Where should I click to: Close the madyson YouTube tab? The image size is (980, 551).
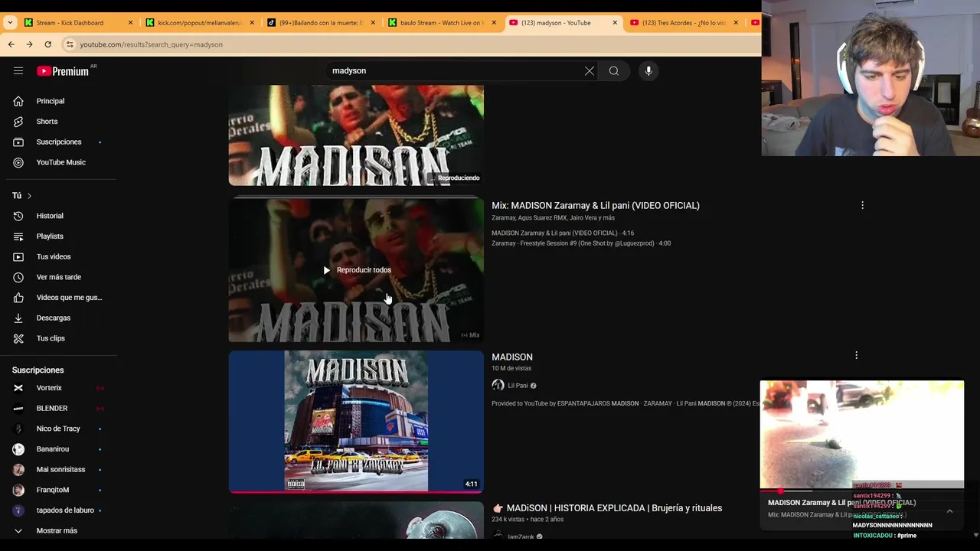pos(615,23)
